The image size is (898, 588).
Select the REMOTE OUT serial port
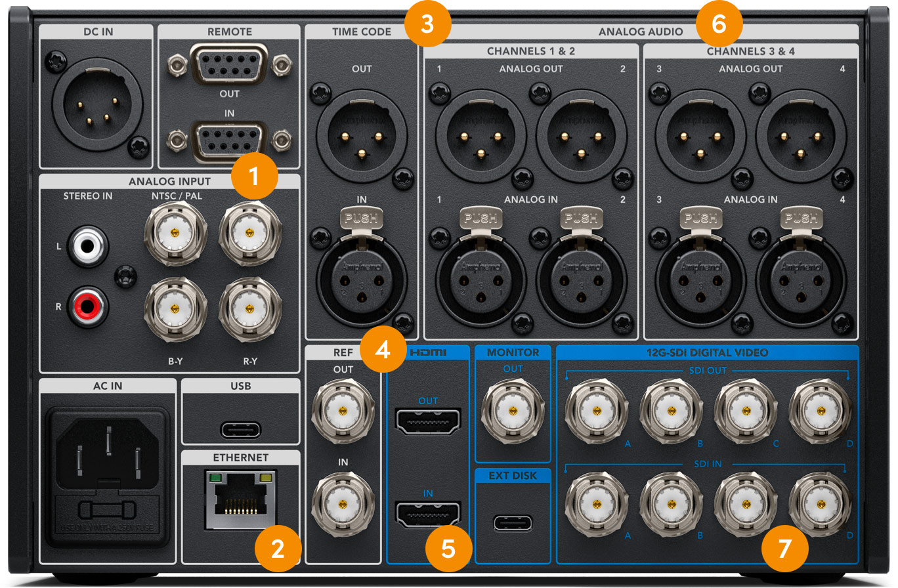click(228, 62)
